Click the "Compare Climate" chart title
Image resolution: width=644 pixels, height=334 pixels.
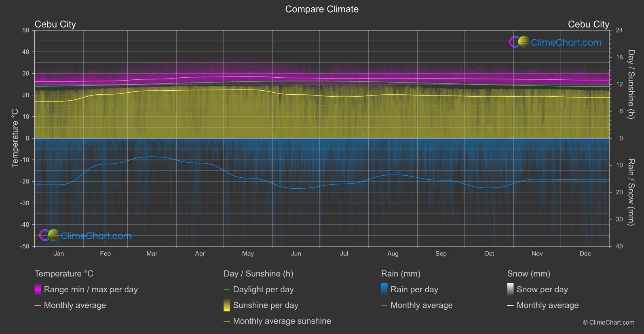point(322,9)
